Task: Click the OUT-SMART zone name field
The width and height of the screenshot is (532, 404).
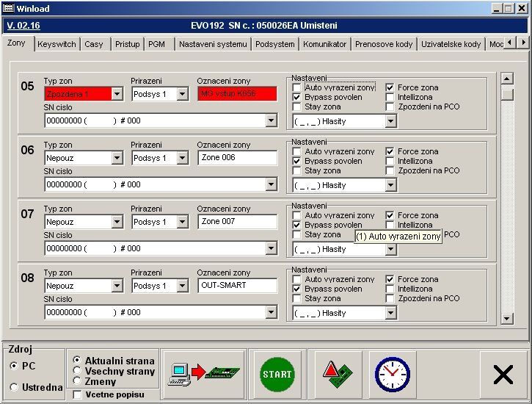Action: 237,286
